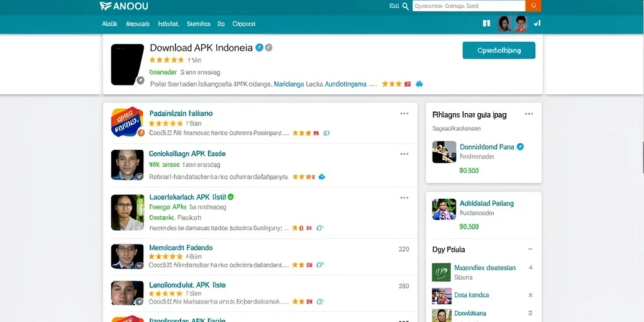
Task: Click the 220 count in Memticardn row
Action: pyautogui.click(x=404, y=249)
